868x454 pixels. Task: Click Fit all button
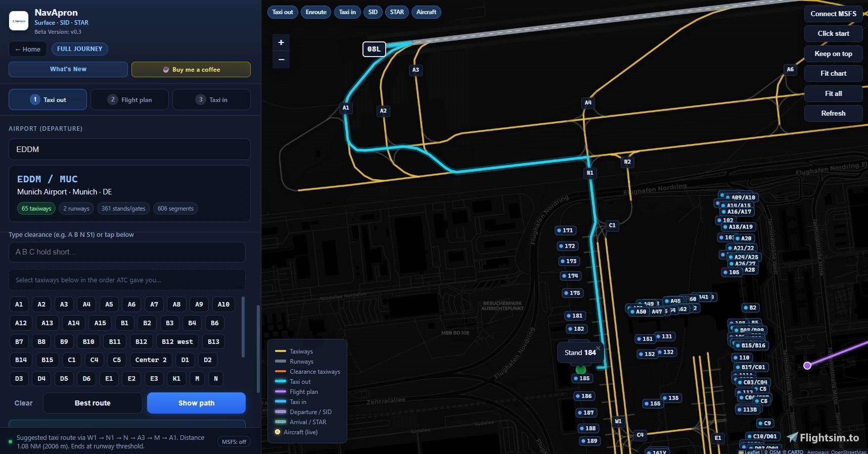tap(833, 93)
